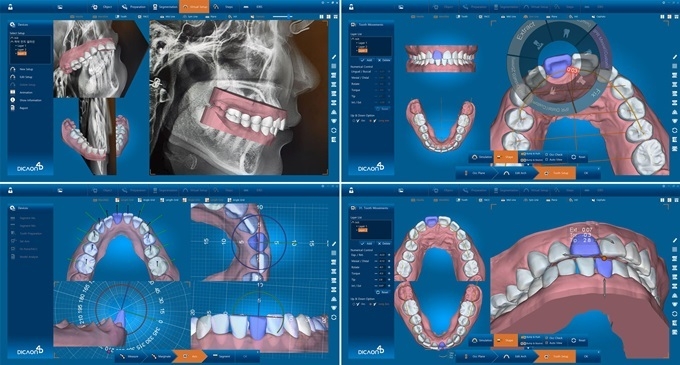
Task: Adjust the opacity slider in the top toolbar
Action: coord(282,16)
